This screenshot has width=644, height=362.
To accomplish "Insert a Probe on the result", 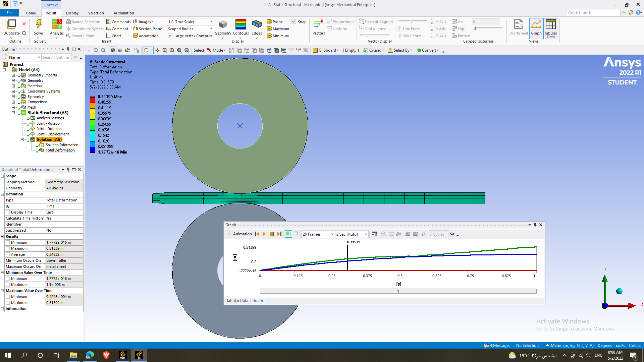I will coord(275,22).
